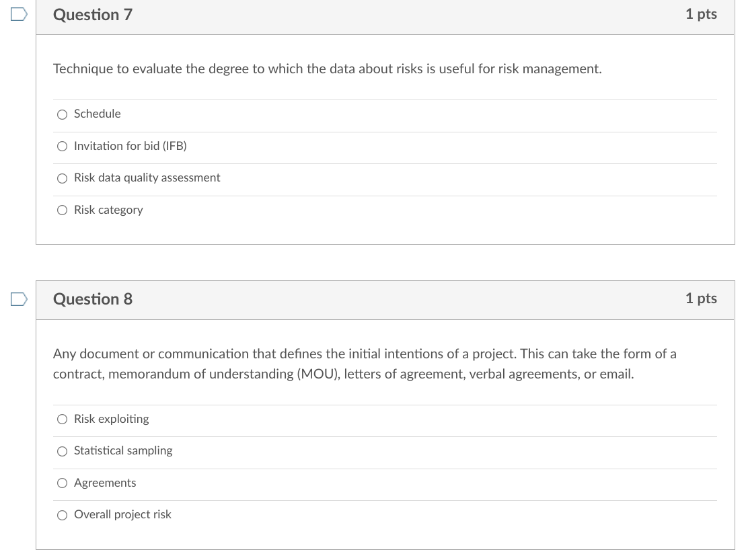
Task: Click the Overall project risk text label
Action: pyautogui.click(x=122, y=514)
